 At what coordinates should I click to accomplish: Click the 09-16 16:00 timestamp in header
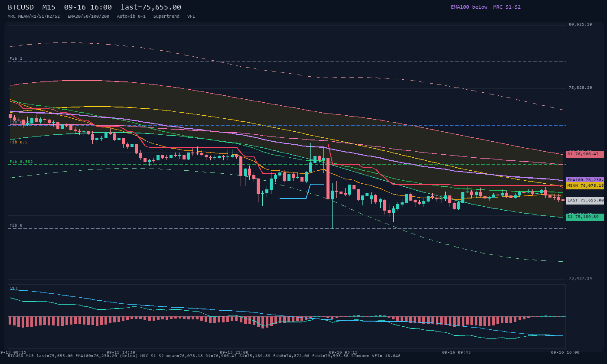tap(88, 7)
